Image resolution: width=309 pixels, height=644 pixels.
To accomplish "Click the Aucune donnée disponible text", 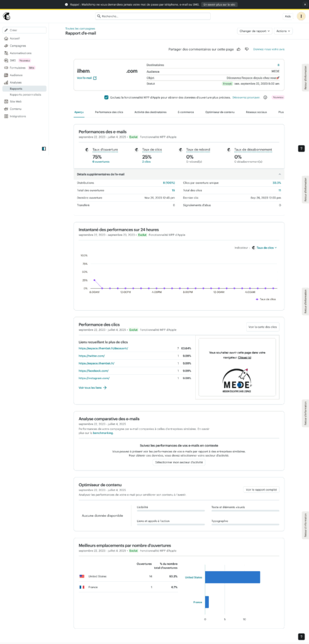I will (103, 516).
